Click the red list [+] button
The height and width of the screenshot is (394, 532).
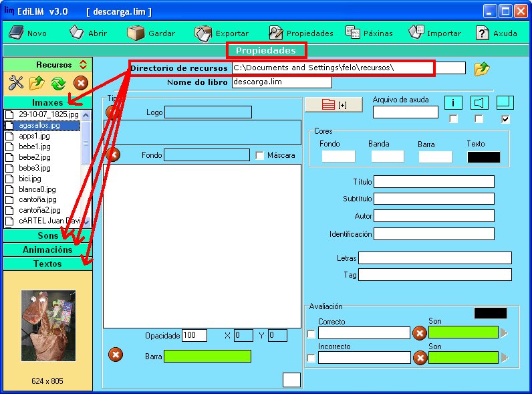[333, 104]
